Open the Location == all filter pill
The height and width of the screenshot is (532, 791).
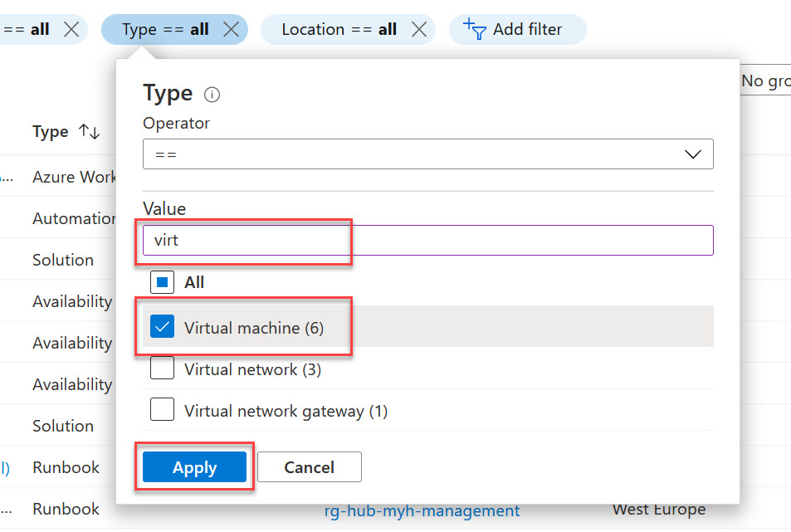click(x=339, y=29)
